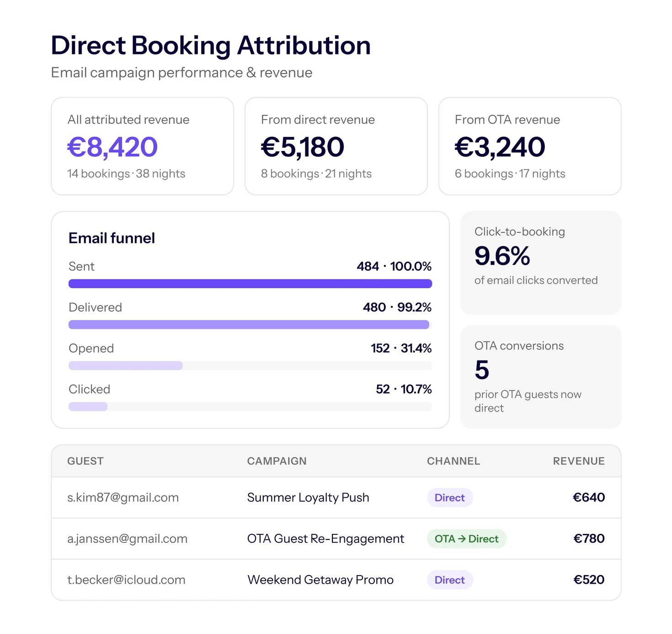Click the €5,180 revenue figure

coord(303,147)
